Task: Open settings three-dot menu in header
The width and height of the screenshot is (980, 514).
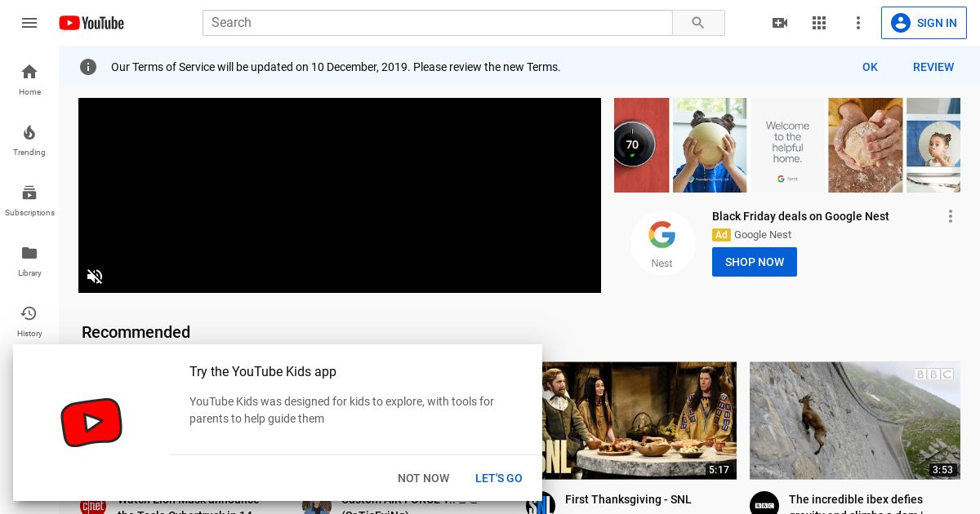Action: click(x=858, y=23)
